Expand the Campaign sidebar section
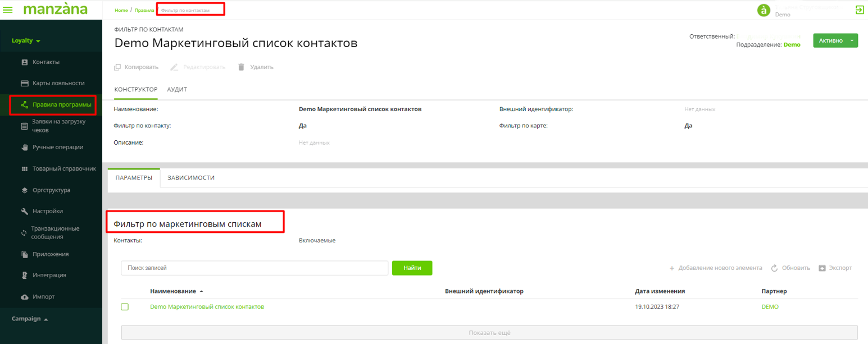 [x=30, y=319]
